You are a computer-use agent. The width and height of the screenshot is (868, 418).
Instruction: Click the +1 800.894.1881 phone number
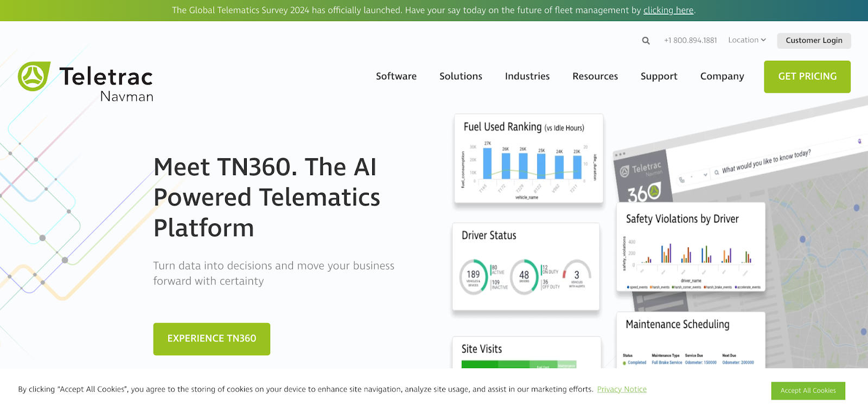pyautogui.click(x=690, y=41)
